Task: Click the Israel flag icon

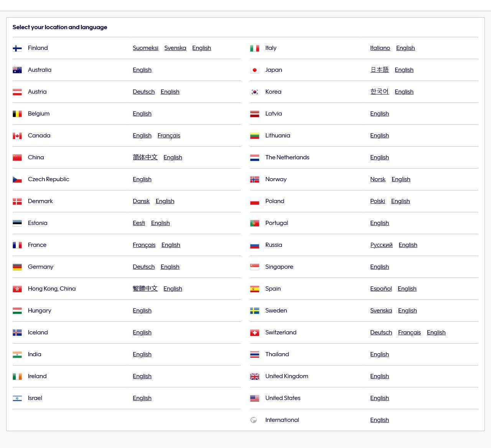Action: pyautogui.click(x=17, y=398)
